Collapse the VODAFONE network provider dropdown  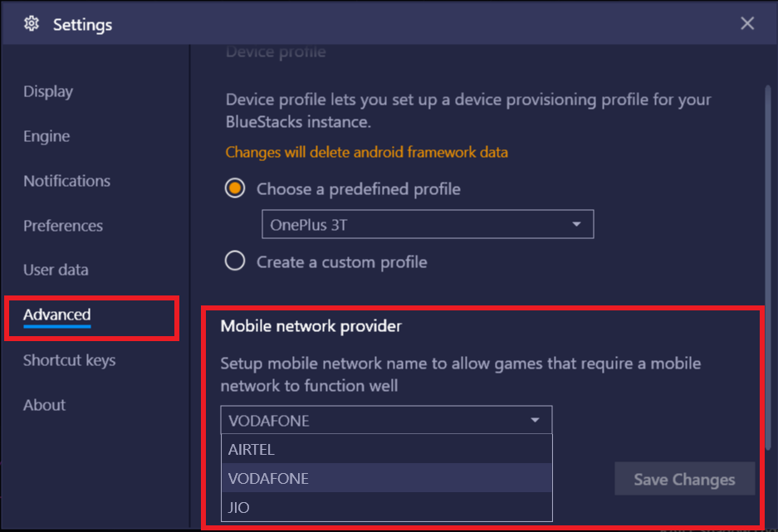(386, 420)
